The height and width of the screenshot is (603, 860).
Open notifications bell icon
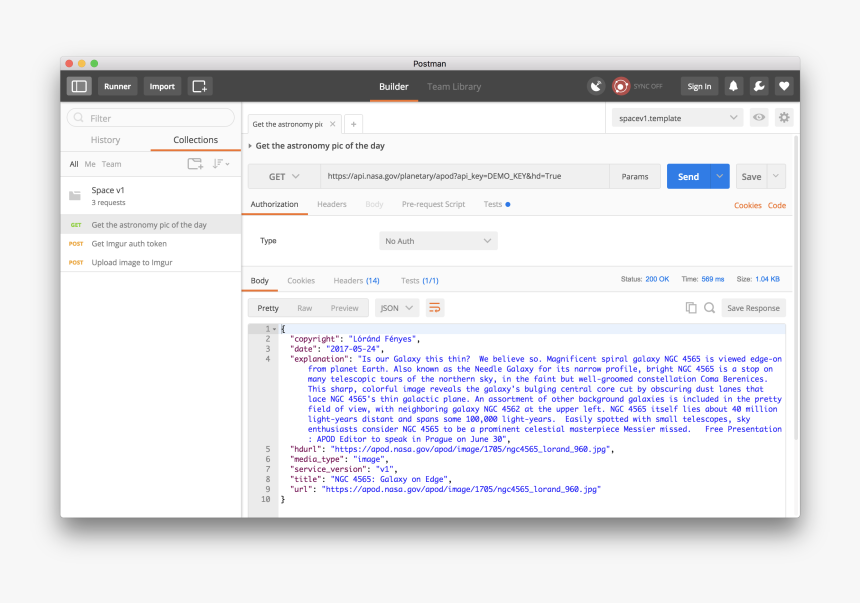[733, 86]
